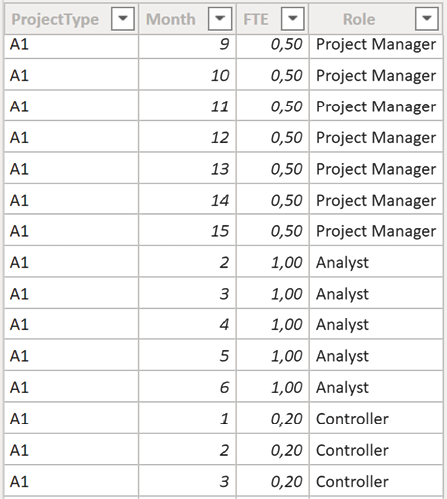Viewport: 447px width, 499px height.
Task: Select the FTE column header
Action: [256, 19]
